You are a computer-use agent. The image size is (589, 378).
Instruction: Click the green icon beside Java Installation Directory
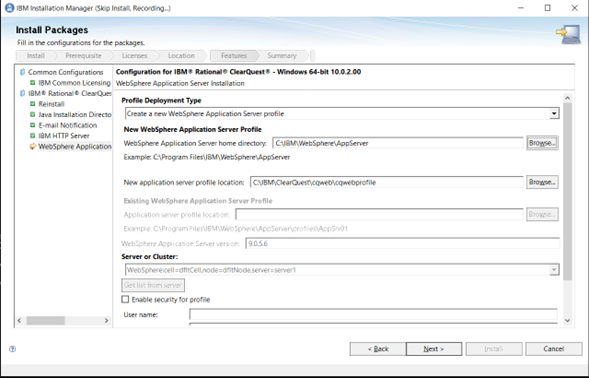[x=33, y=114]
